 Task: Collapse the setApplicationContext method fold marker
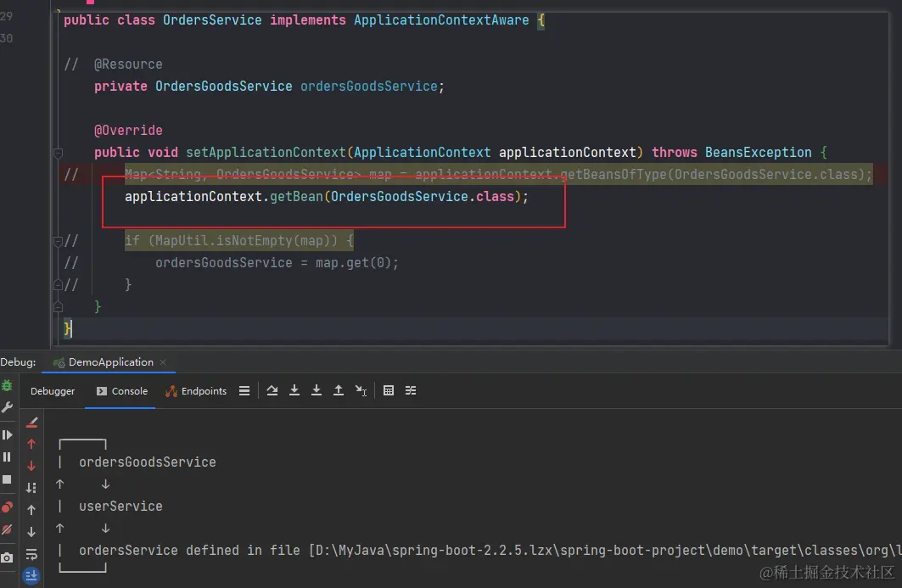pyautogui.click(x=58, y=153)
